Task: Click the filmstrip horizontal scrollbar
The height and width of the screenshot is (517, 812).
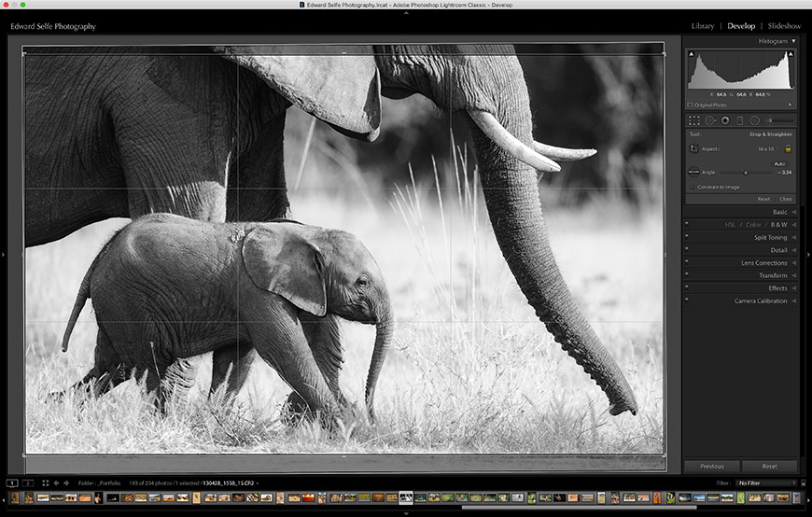Action: click(x=579, y=508)
